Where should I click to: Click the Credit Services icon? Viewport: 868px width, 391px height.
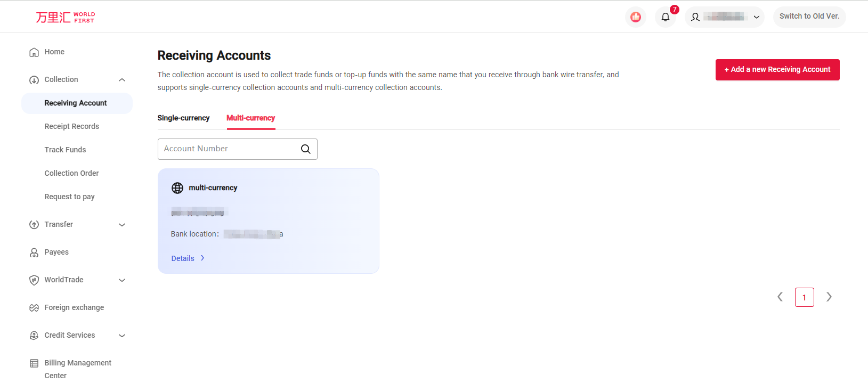click(x=34, y=336)
